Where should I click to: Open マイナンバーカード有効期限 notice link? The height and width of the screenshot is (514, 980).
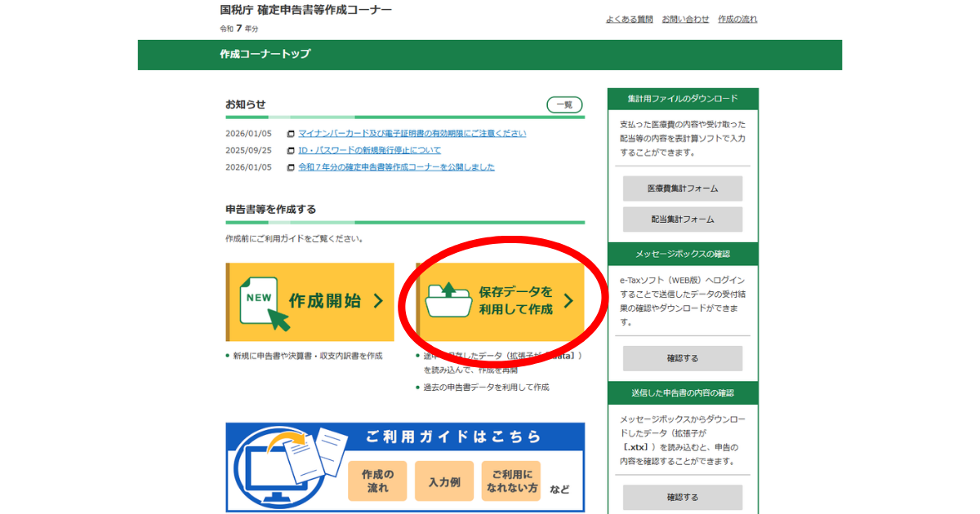pyautogui.click(x=412, y=134)
